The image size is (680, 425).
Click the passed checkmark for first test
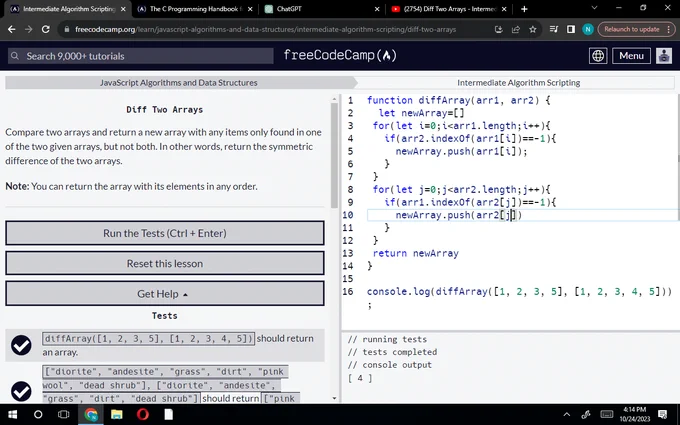21,345
